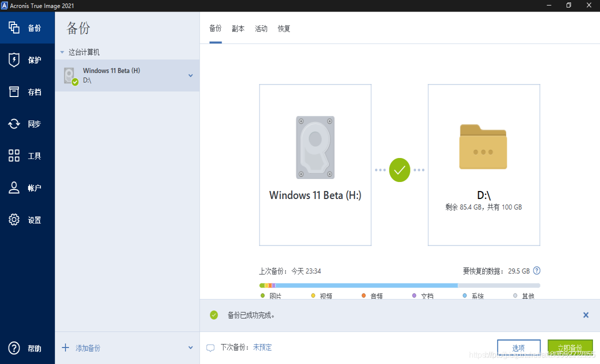600x364 pixels.
Task: Click the 视频 yellow legend dot
Action: point(313,295)
